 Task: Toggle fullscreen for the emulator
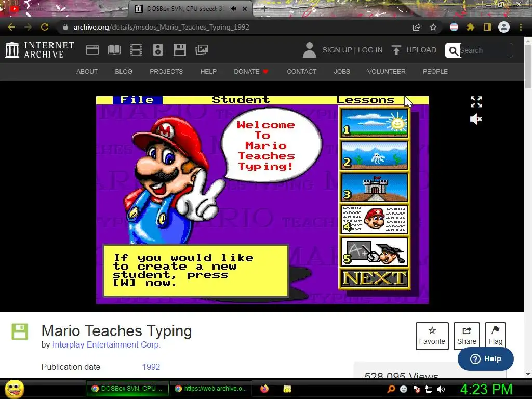[x=476, y=101]
